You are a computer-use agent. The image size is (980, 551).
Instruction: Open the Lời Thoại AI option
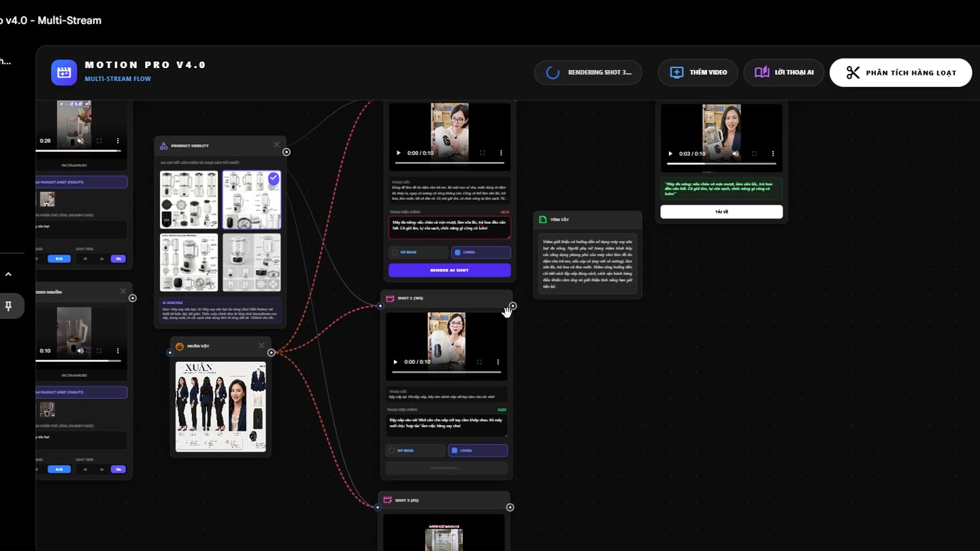(783, 73)
